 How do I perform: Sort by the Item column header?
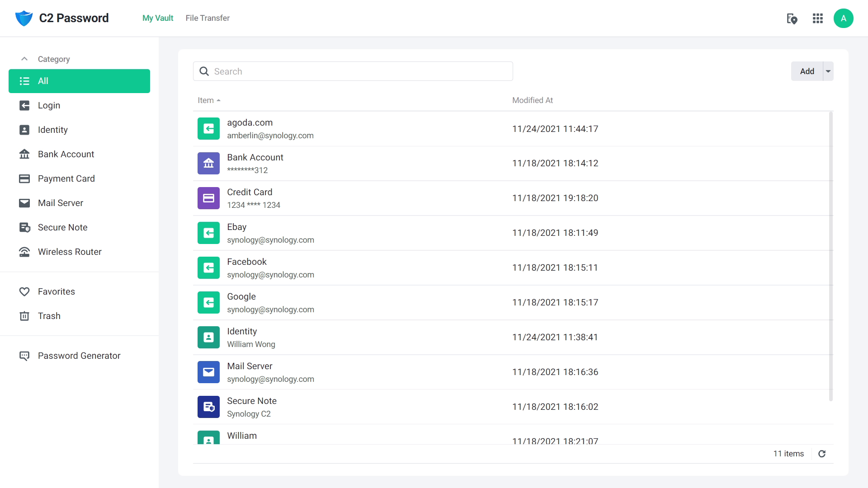pyautogui.click(x=209, y=100)
